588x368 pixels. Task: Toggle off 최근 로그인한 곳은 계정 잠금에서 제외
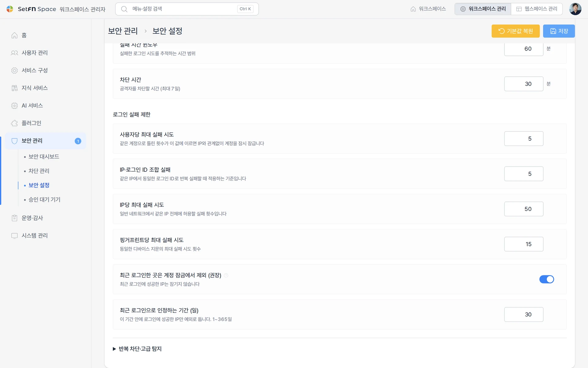click(x=546, y=279)
